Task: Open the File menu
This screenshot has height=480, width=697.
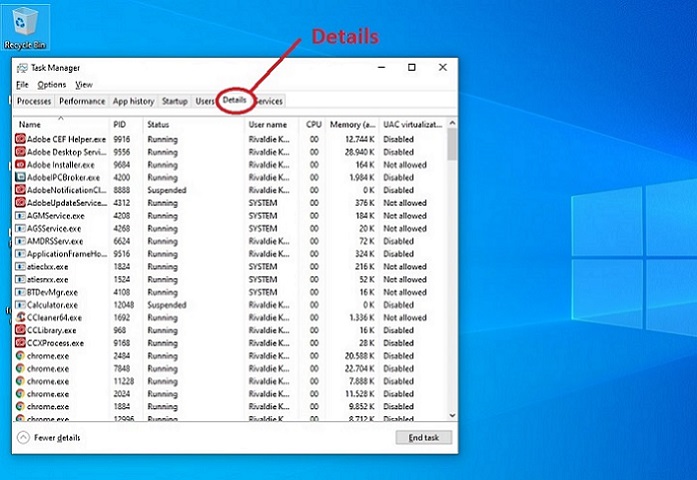Action: click(22, 85)
